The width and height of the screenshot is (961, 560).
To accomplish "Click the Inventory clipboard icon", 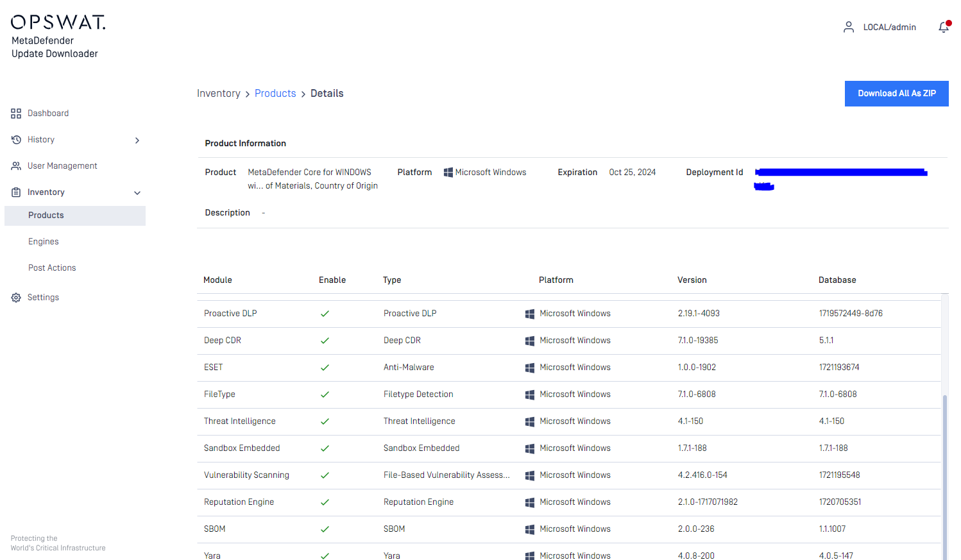I will 16,192.
